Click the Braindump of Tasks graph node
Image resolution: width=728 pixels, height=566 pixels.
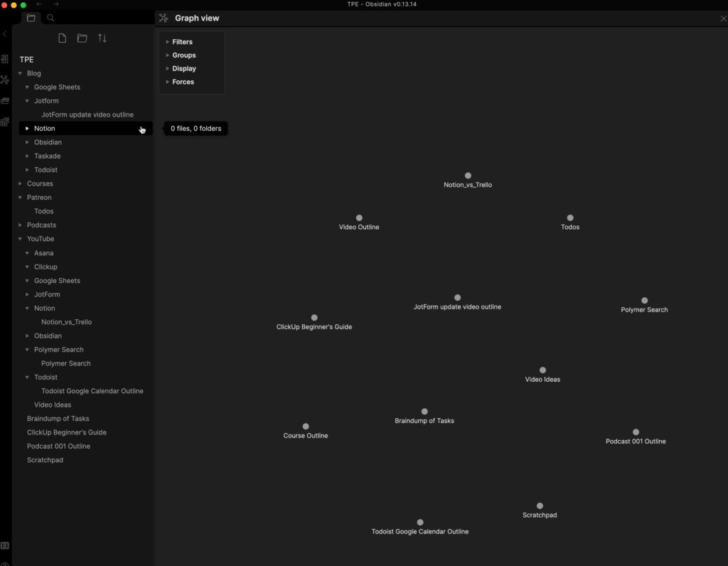tap(424, 412)
